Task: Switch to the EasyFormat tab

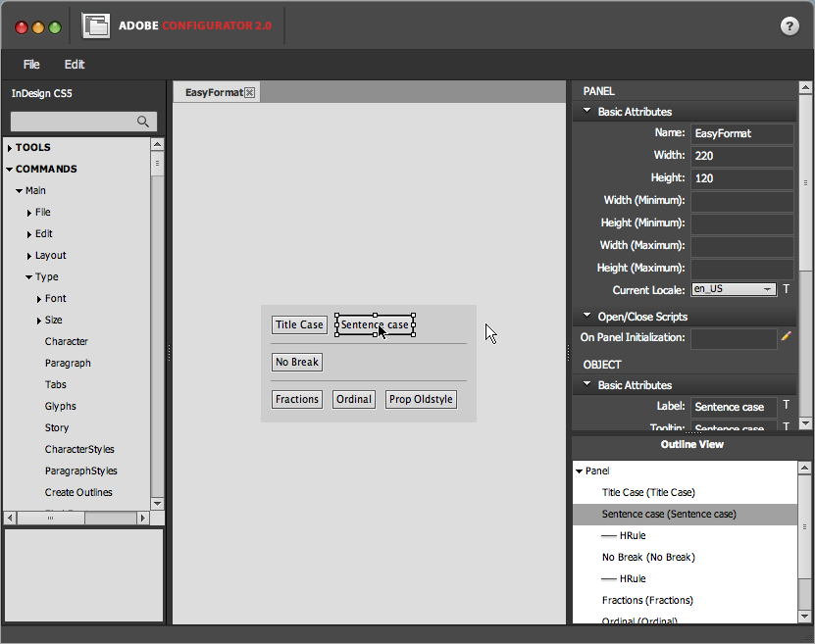Action: (x=214, y=92)
